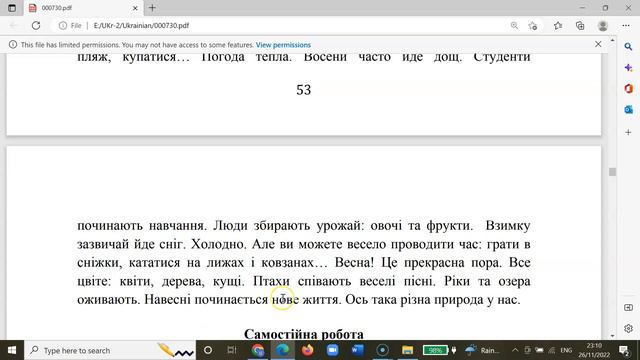Image resolution: width=640 pixels, height=360 pixels.
Task: Dismiss the limited permissions info bar
Action: (x=598, y=44)
